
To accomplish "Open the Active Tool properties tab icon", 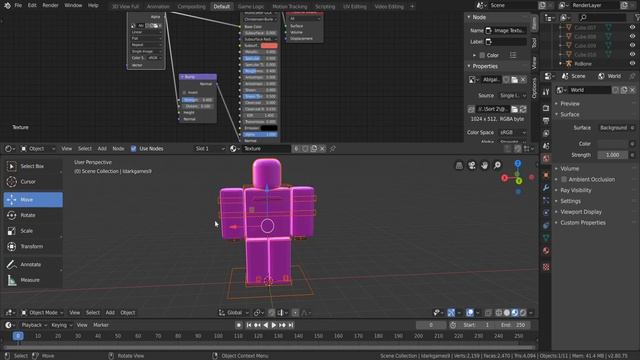I will pyautogui.click(x=546, y=92).
